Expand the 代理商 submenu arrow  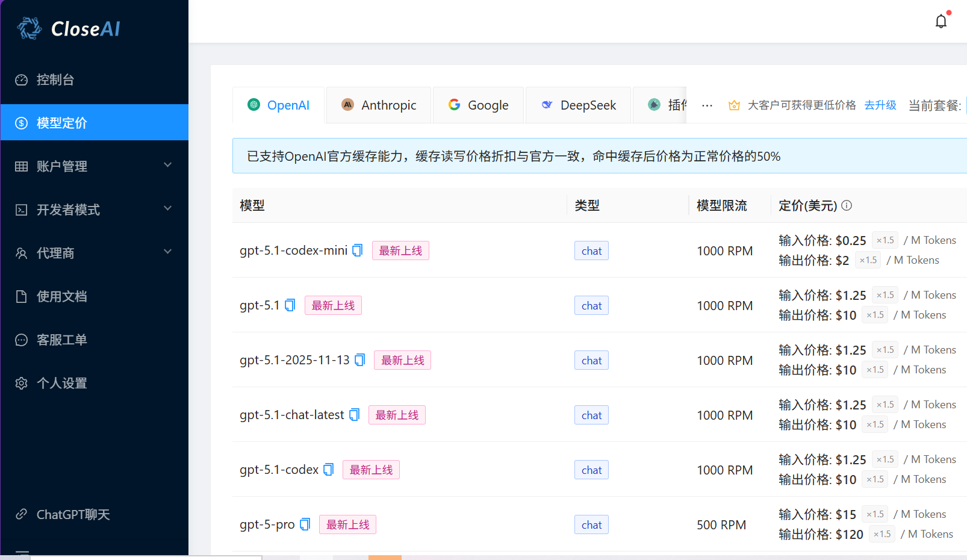[168, 252]
